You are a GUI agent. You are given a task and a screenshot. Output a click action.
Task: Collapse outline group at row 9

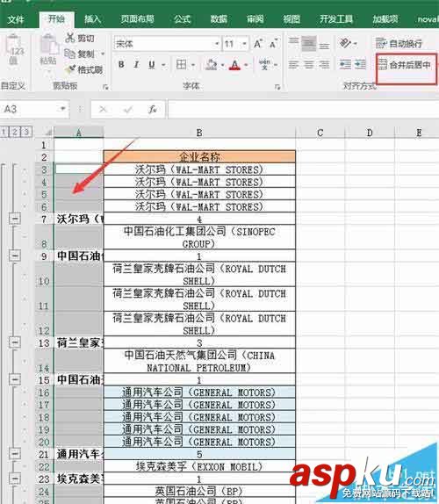coord(15,256)
